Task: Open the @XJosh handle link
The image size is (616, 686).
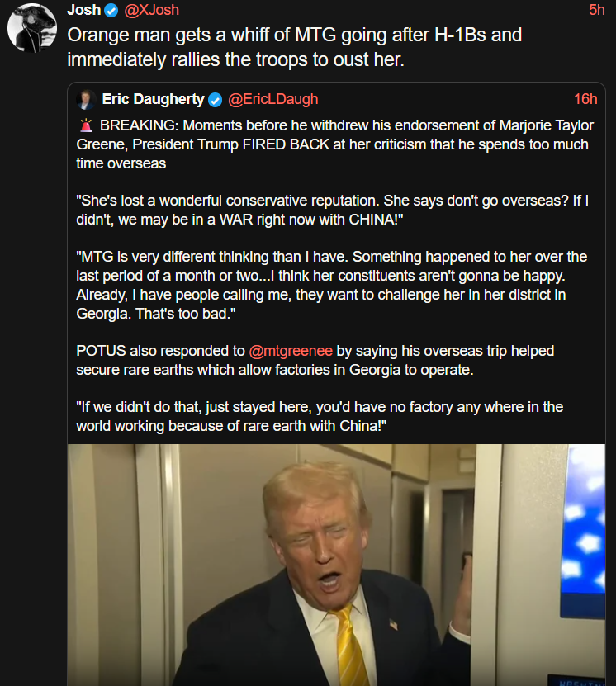Action: [151, 10]
